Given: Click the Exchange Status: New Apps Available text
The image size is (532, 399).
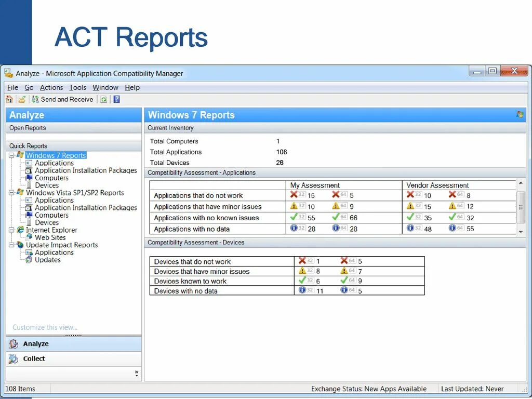Looking at the screenshot, I should point(369,389).
